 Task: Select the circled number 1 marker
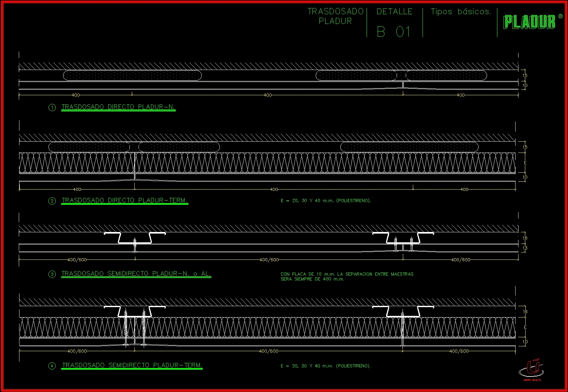(x=52, y=108)
